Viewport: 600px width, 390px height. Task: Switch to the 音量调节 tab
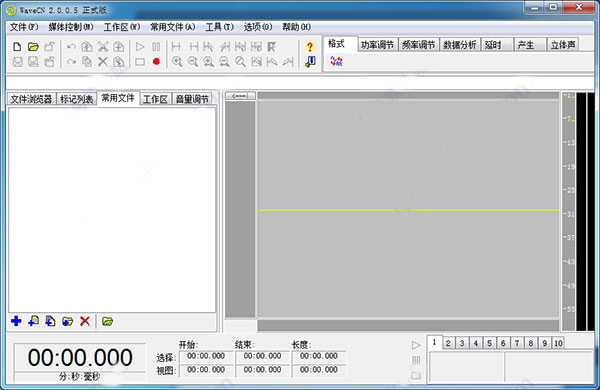tap(192, 99)
